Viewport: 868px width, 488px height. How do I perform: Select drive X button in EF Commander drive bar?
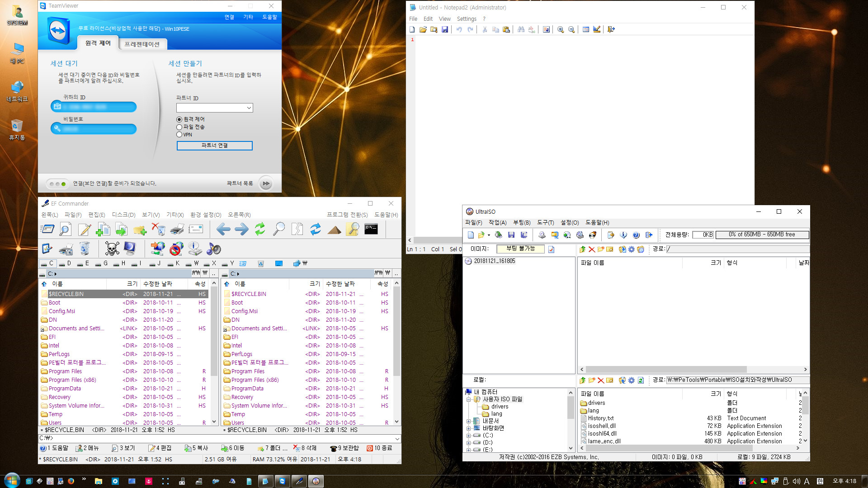(210, 263)
